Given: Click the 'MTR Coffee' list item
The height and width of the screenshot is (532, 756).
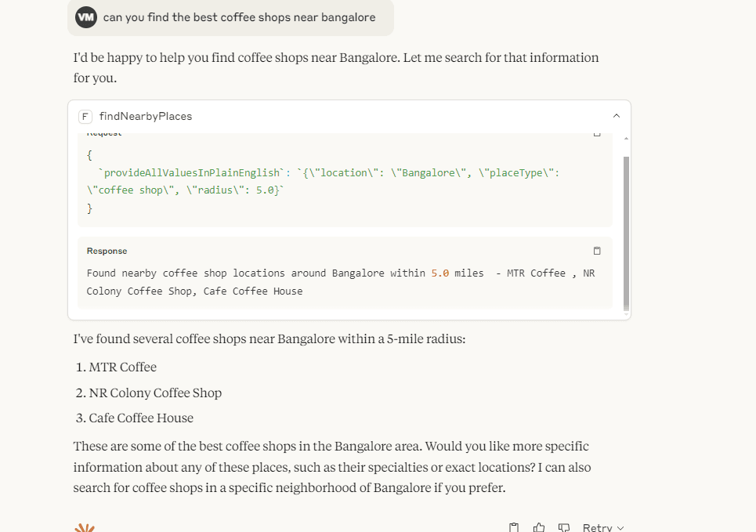Looking at the screenshot, I should click(122, 367).
